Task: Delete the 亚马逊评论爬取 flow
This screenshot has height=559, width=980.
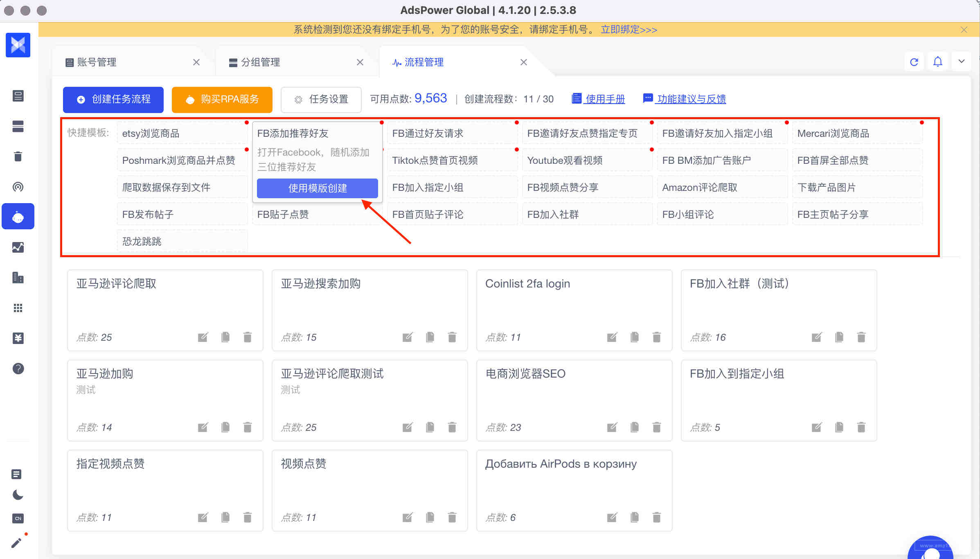Action: click(248, 337)
